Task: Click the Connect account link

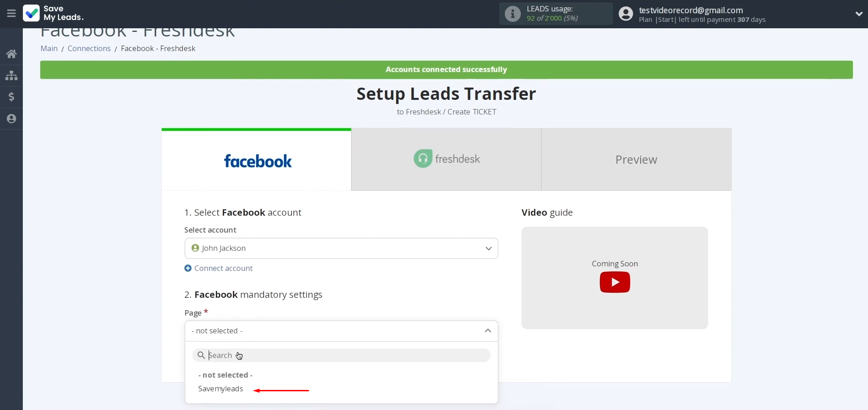Action: tap(223, 268)
